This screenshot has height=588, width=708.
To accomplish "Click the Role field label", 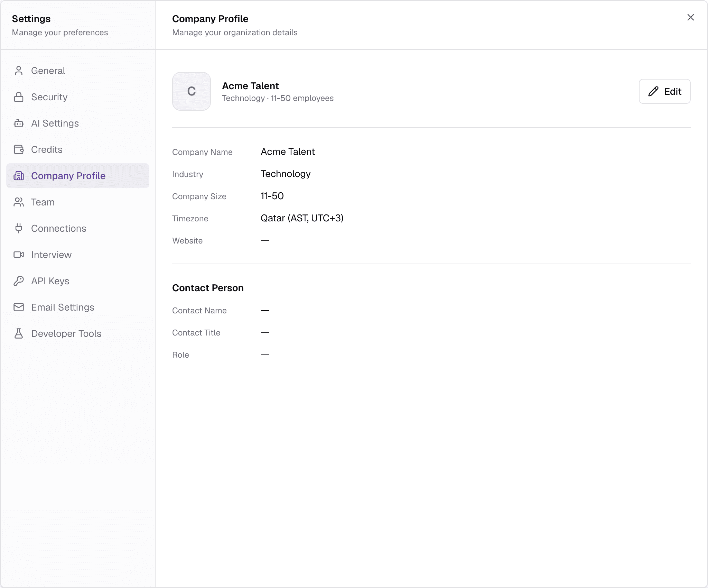I will [x=180, y=355].
